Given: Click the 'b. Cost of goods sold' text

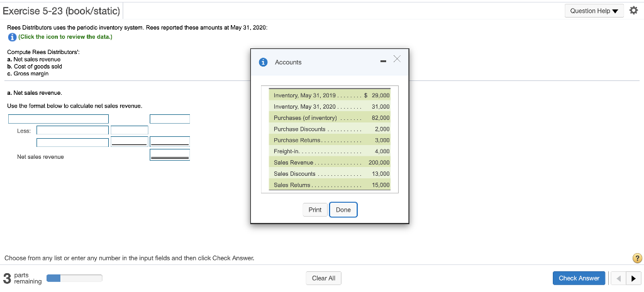Looking at the screenshot, I should (35, 66).
